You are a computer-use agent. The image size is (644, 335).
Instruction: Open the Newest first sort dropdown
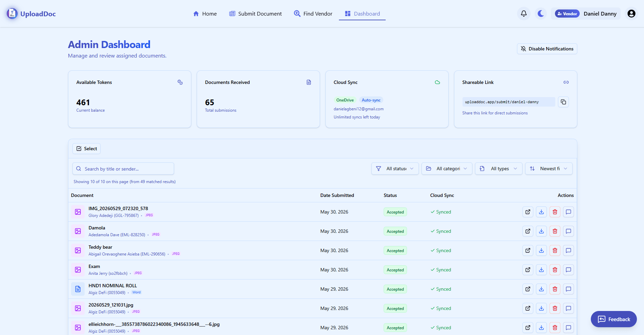click(x=549, y=169)
